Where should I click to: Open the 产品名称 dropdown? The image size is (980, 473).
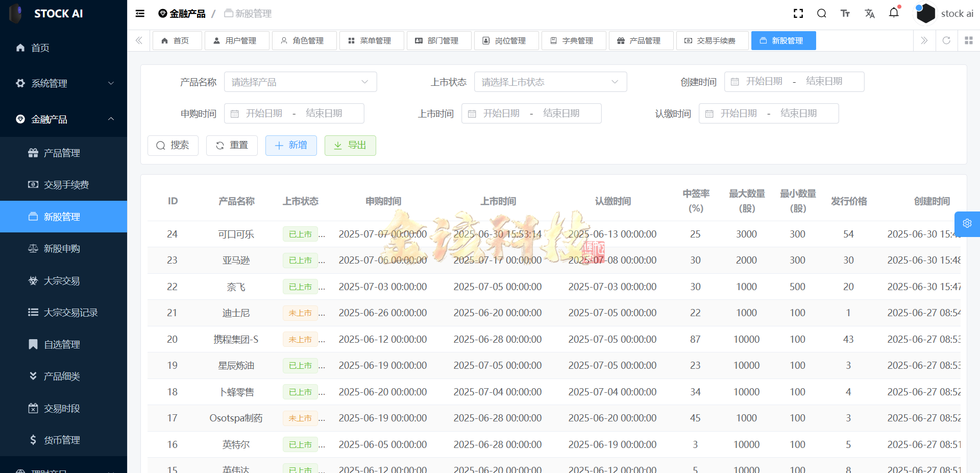coord(300,82)
